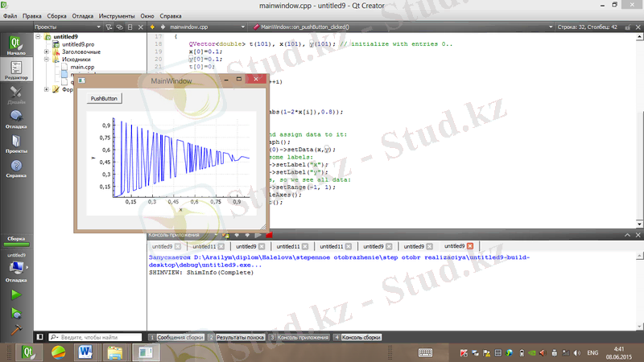Build project with the hammer icon
Image resolution: width=644 pixels, height=362 pixels.
(x=15, y=328)
